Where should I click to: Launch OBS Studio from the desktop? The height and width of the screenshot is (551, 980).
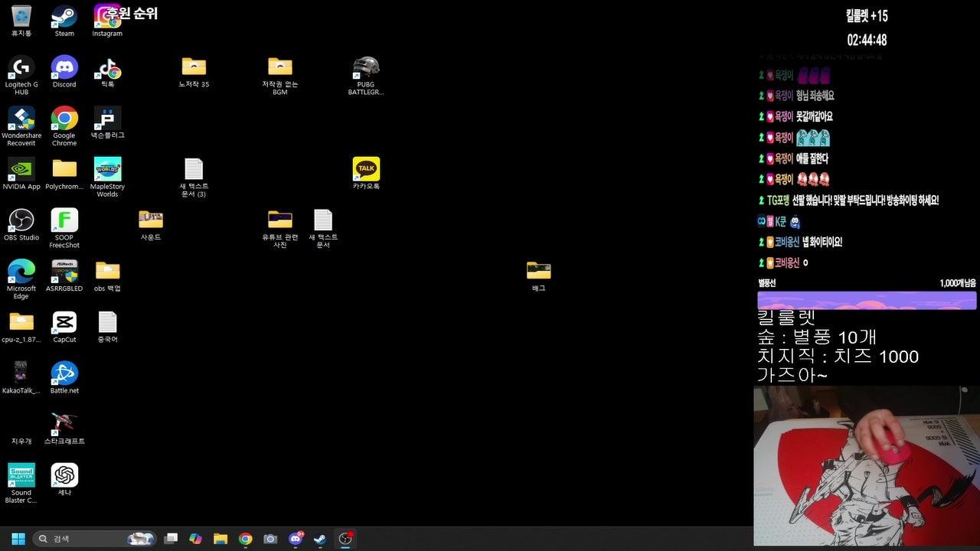click(x=21, y=225)
